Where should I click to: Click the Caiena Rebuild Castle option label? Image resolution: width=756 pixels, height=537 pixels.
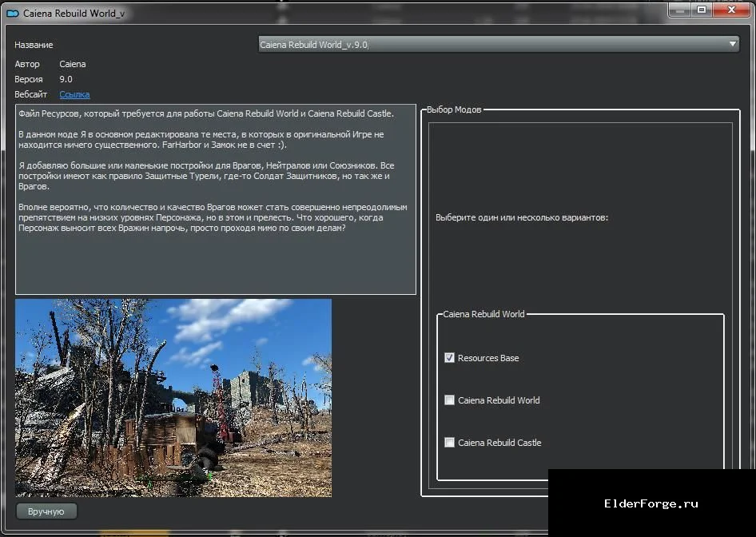pos(499,443)
